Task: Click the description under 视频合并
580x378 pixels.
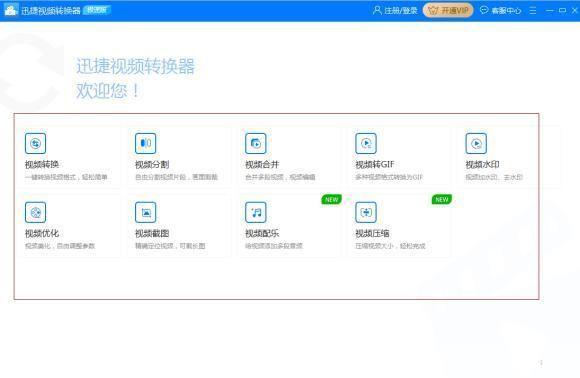Action: point(280,177)
